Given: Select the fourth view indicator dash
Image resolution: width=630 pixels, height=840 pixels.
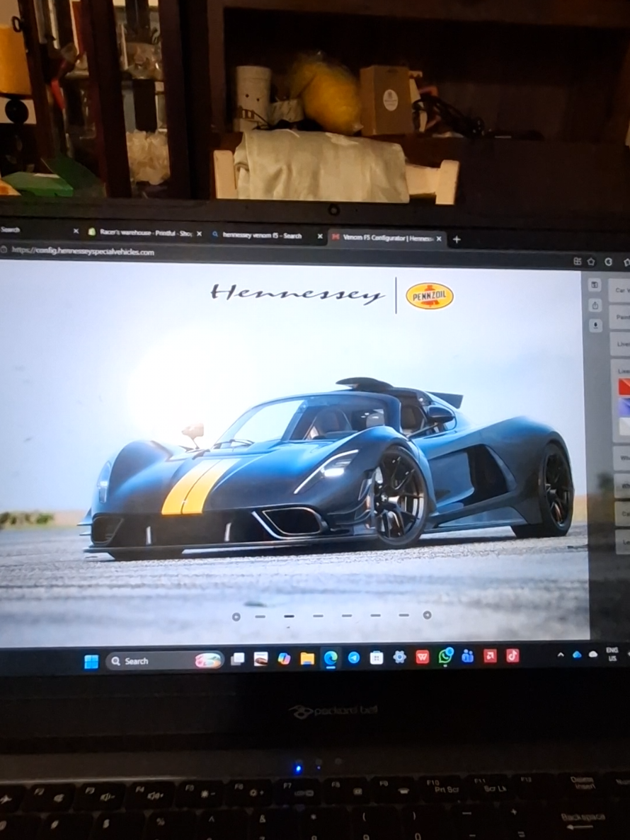Looking at the screenshot, I should point(347,616).
